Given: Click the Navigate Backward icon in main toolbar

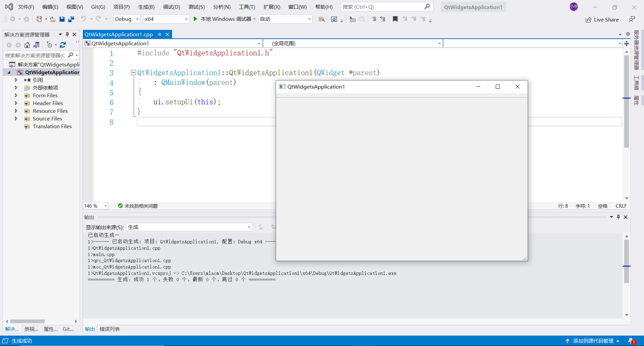Looking at the screenshot, I should pos(13,19).
